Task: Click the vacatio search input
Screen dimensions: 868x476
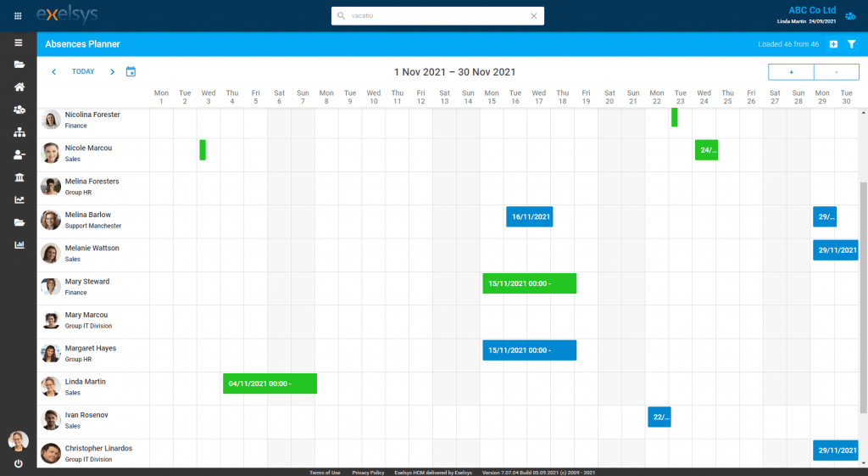Action: (437, 16)
